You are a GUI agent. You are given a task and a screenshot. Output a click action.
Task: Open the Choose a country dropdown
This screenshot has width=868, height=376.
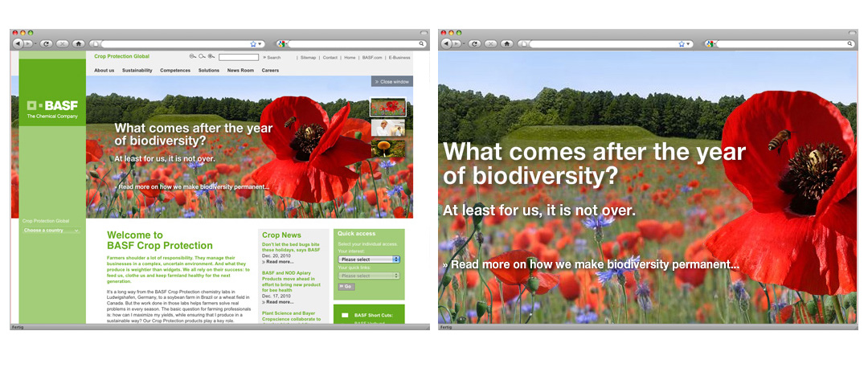[x=51, y=231]
